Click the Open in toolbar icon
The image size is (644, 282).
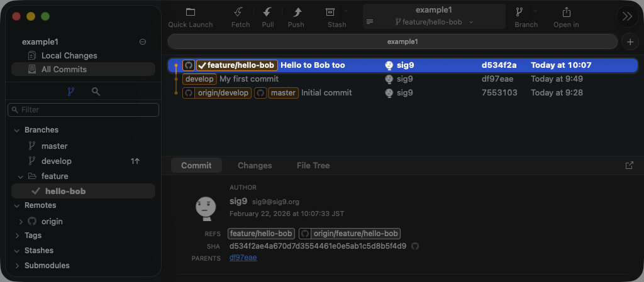(566, 13)
